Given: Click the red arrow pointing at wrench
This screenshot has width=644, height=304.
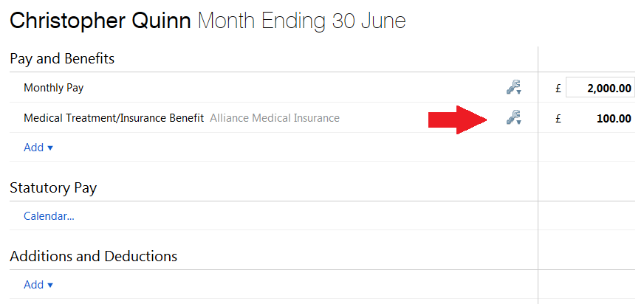Looking at the screenshot, I should [x=458, y=120].
